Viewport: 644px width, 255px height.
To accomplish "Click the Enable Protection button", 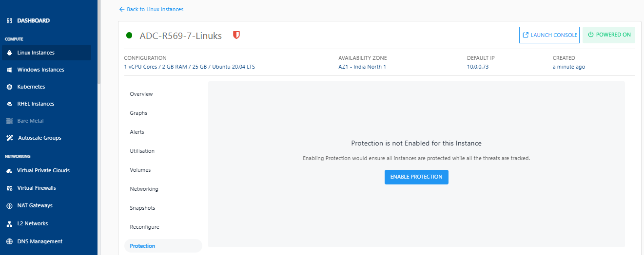I will point(416,177).
